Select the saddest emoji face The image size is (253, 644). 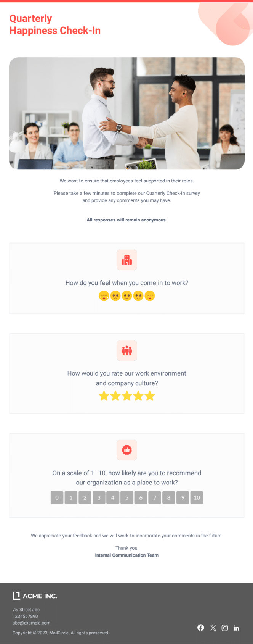[x=104, y=296]
